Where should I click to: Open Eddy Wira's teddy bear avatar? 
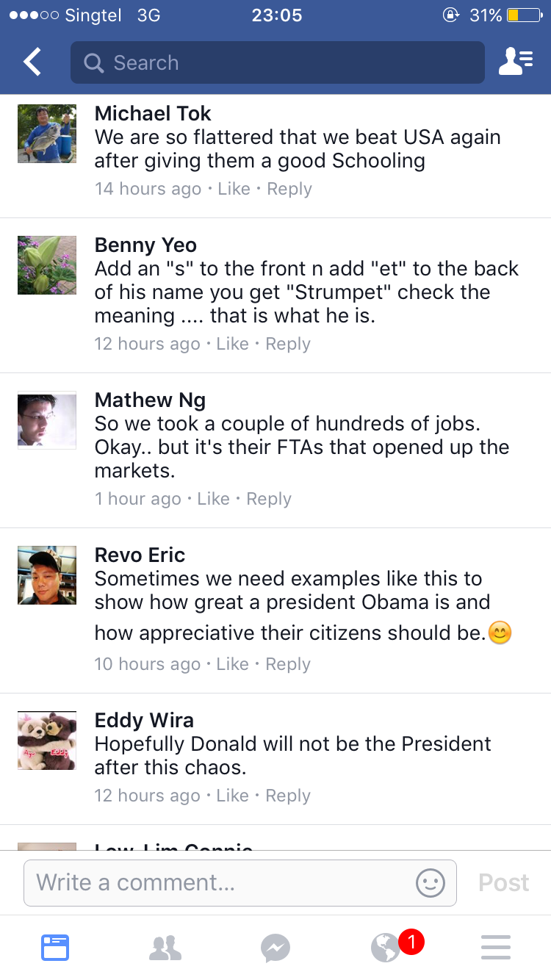pos(47,741)
